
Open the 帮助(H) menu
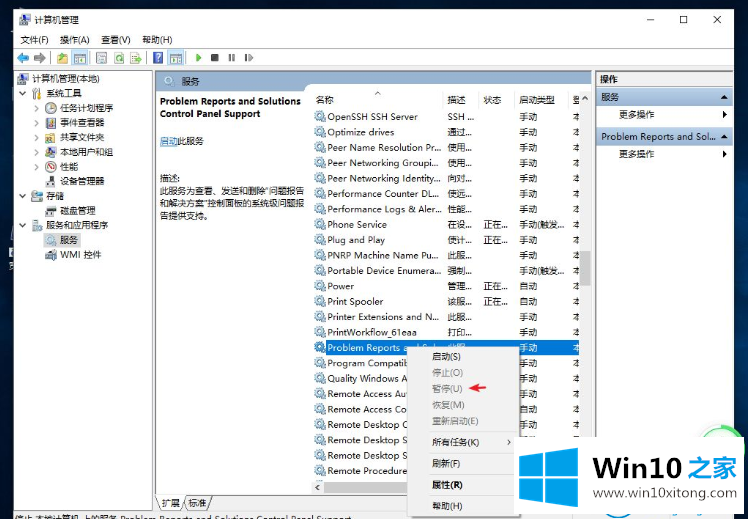[157, 40]
